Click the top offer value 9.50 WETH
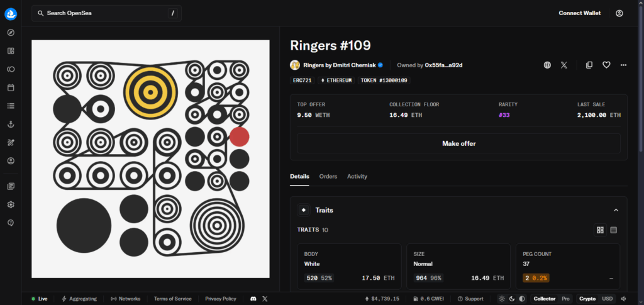Image resolution: width=644 pixels, height=305 pixels. [x=313, y=115]
